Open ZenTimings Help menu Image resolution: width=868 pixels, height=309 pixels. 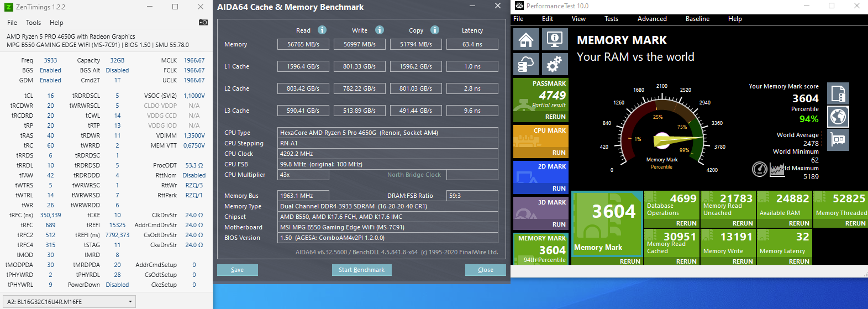[56, 23]
